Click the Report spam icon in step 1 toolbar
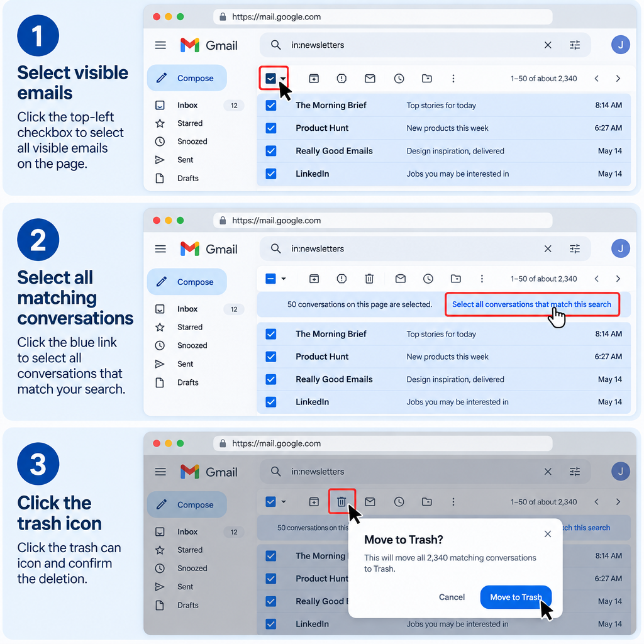This screenshot has height=644, width=644. (x=341, y=78)
